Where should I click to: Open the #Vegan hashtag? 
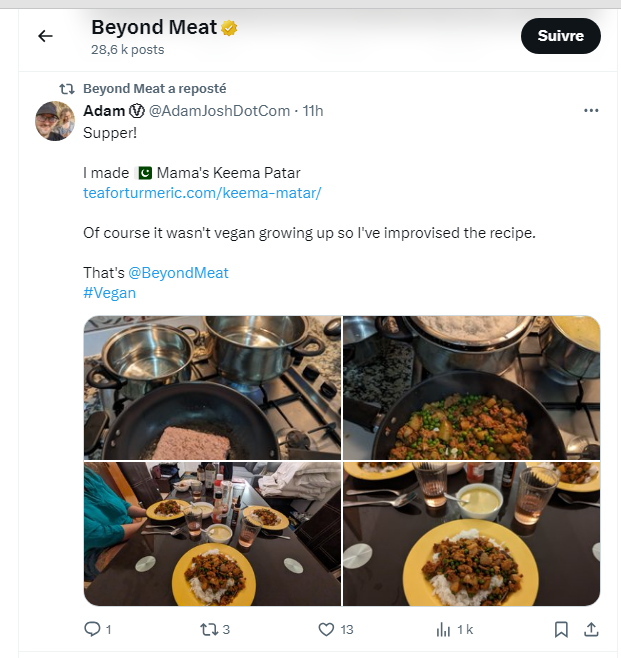[109, 293]
